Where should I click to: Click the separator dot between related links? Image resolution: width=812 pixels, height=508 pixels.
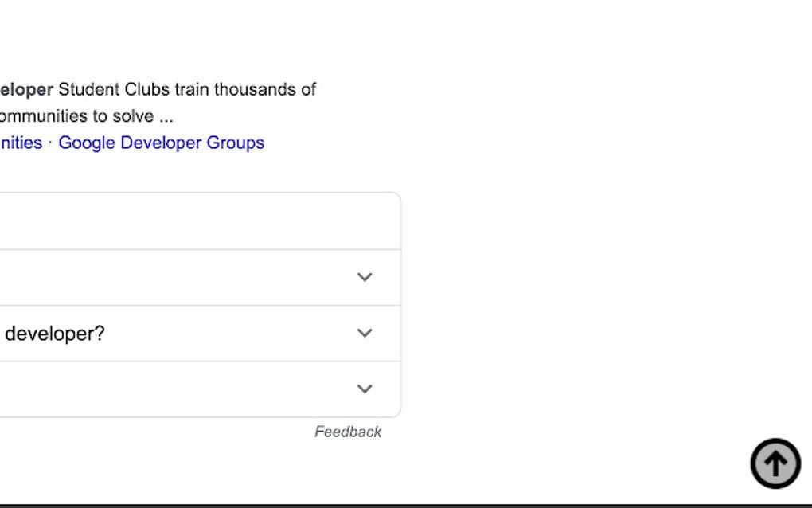coord(50,143)
